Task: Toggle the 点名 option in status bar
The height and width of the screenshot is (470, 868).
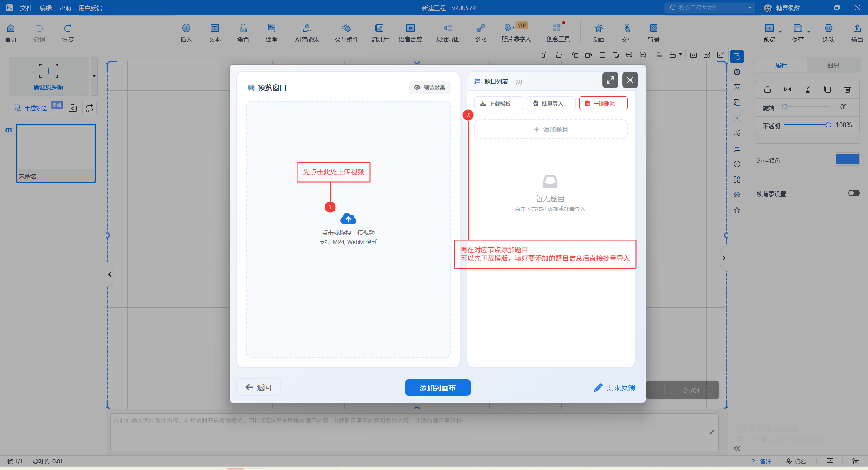Action: [796, 461]
